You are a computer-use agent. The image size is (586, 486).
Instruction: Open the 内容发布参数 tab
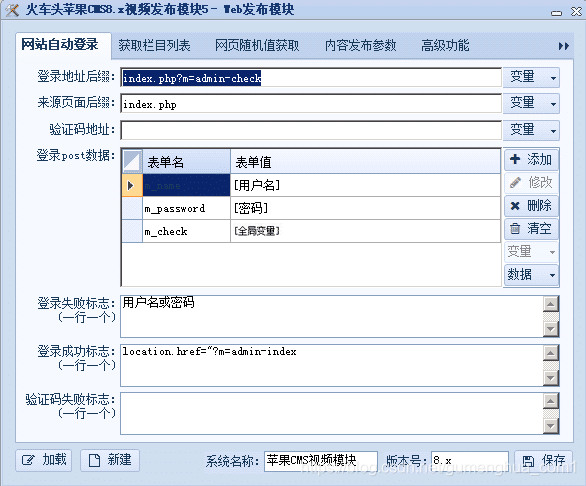point(360,46)
